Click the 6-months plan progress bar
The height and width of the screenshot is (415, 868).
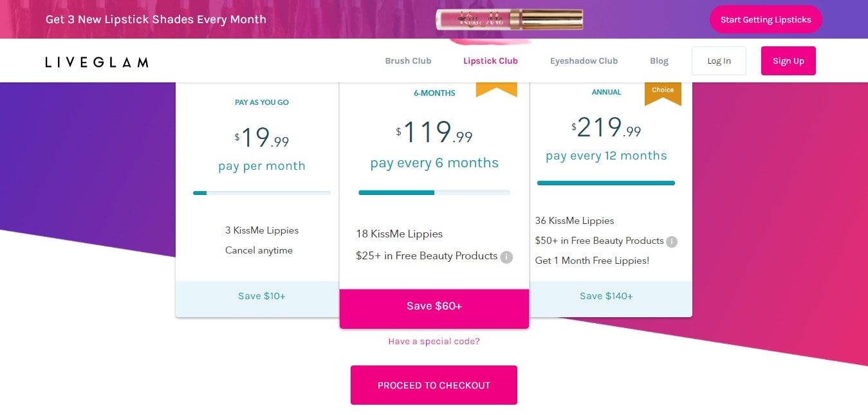tap(434, 192)
